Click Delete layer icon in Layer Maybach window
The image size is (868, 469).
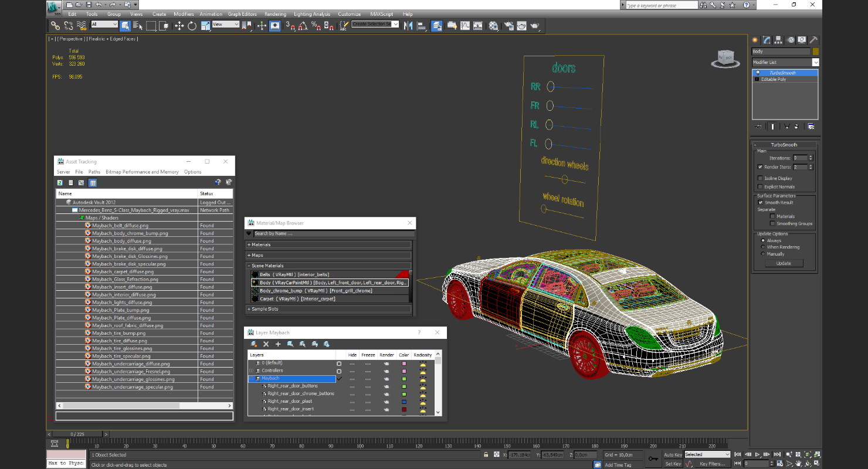point(266,344)
